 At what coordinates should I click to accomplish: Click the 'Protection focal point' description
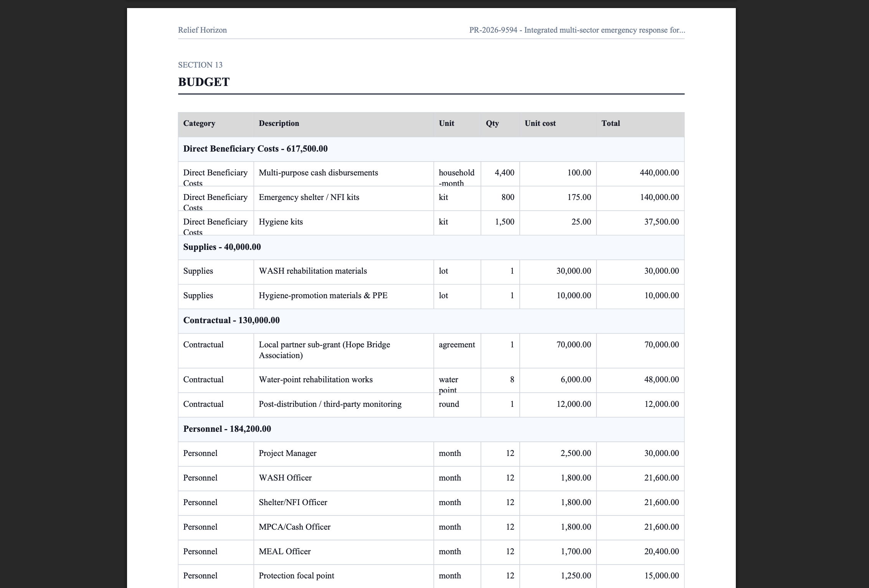(296, 576)
